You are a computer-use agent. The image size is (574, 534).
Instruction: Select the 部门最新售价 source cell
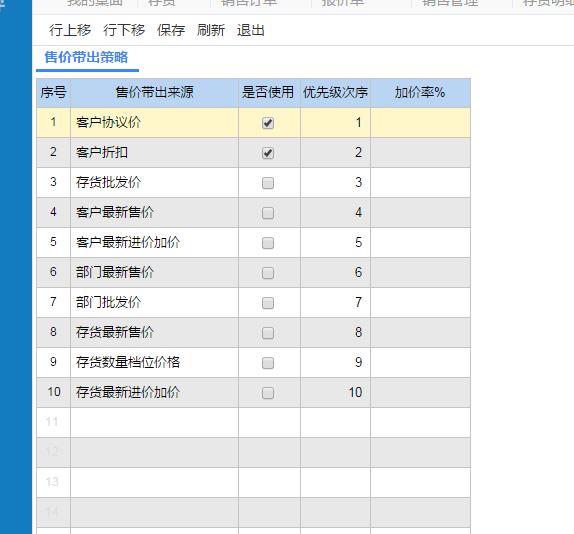pyautogui.click(x=154, y=273)
